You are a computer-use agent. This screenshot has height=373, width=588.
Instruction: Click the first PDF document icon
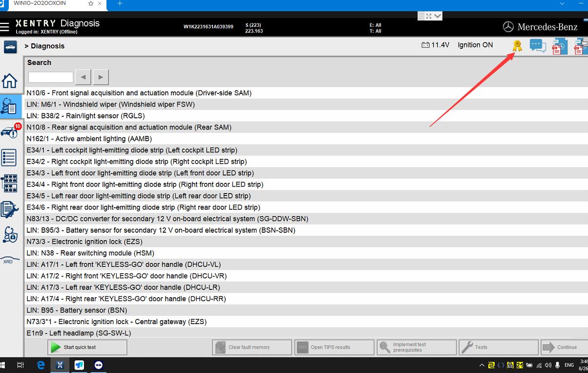click(560, 46)
